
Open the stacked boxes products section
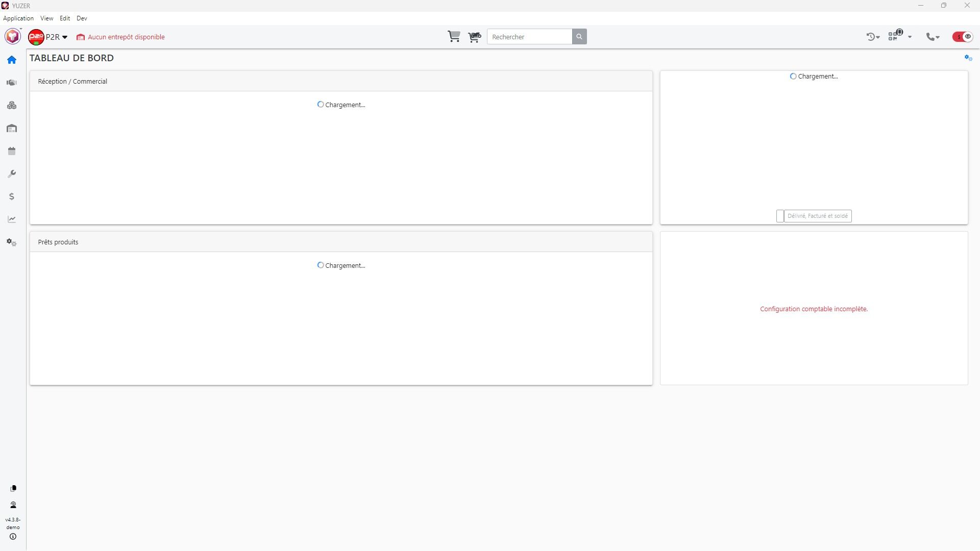12,106
